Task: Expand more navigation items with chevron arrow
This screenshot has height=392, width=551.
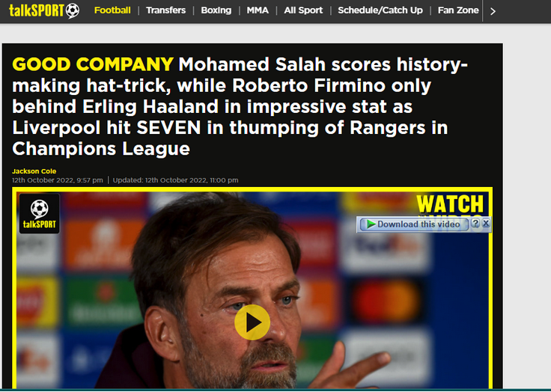Action: [493, 11]
